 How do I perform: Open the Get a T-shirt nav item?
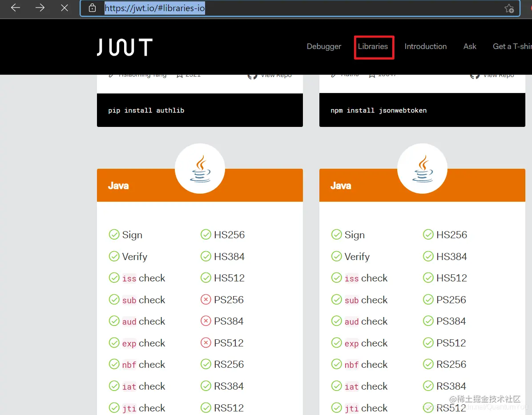512,46
